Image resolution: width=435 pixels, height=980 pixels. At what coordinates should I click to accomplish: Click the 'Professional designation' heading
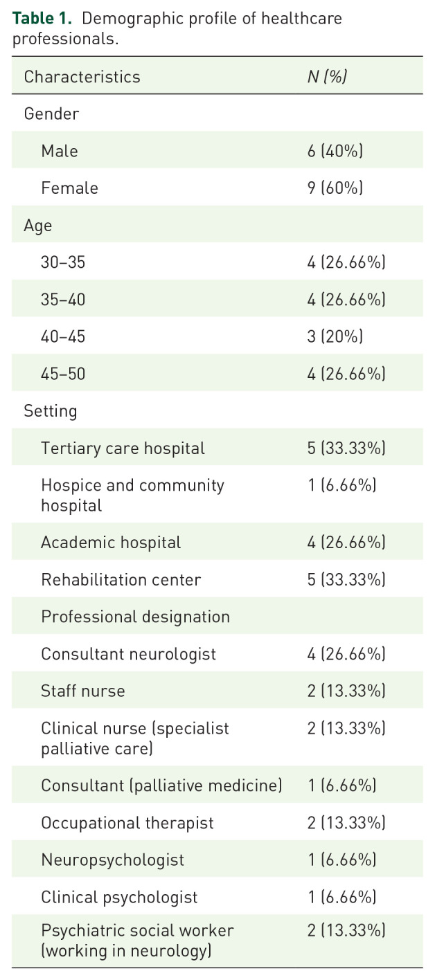[135, 616]
